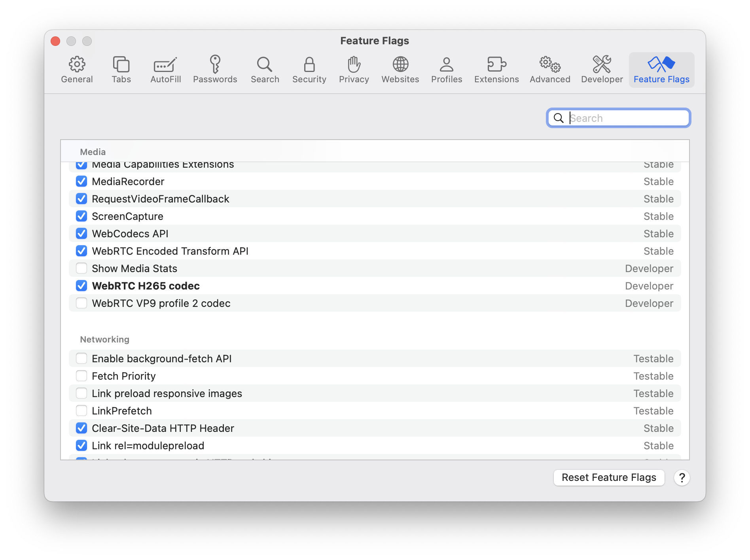Enable WebRTC VP9 profile 2 codec

[x=81, y=303]
